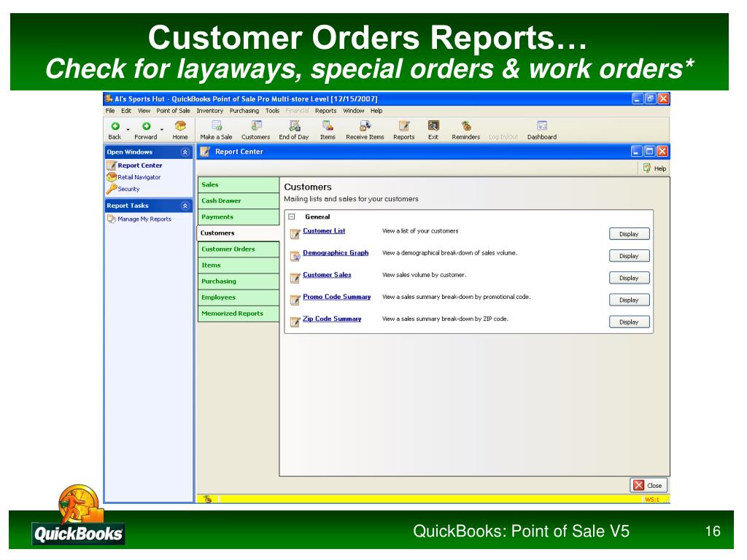Open the Demographics Graph report link
Screen dimensions: 747x560
pyautogui.click(x=336, y=253)
